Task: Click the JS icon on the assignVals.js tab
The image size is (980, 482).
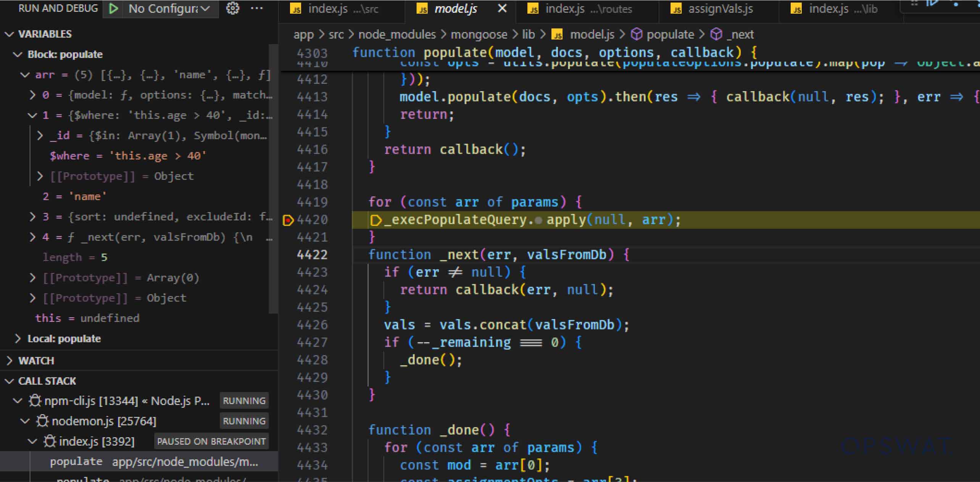Action: tap(676, 8)
